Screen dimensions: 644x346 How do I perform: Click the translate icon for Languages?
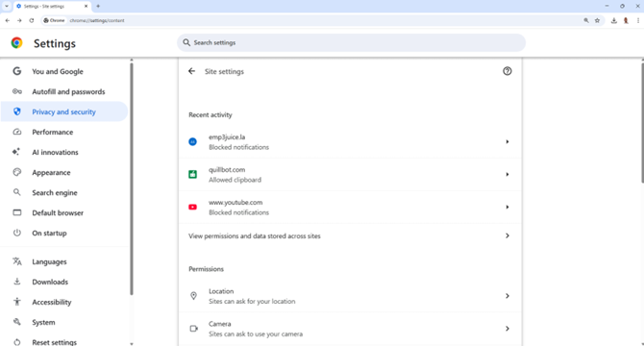pyautogui.click(x=17, y=261)
